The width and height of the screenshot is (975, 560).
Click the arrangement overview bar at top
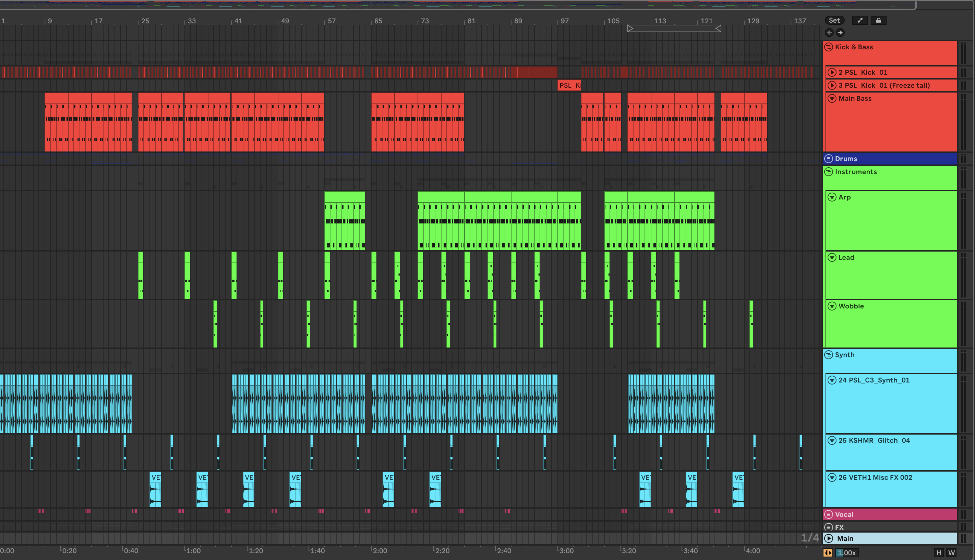pyautogui.click(x=458, y=4)
